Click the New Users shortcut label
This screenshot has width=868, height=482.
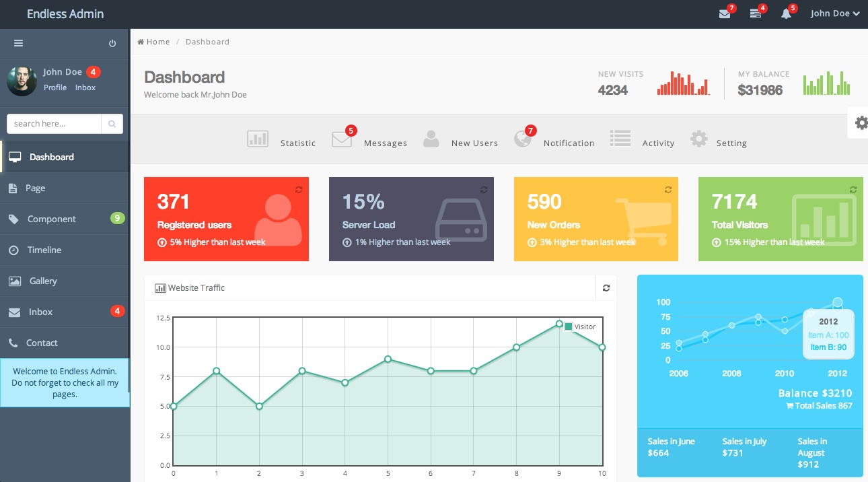coord(475,143)
